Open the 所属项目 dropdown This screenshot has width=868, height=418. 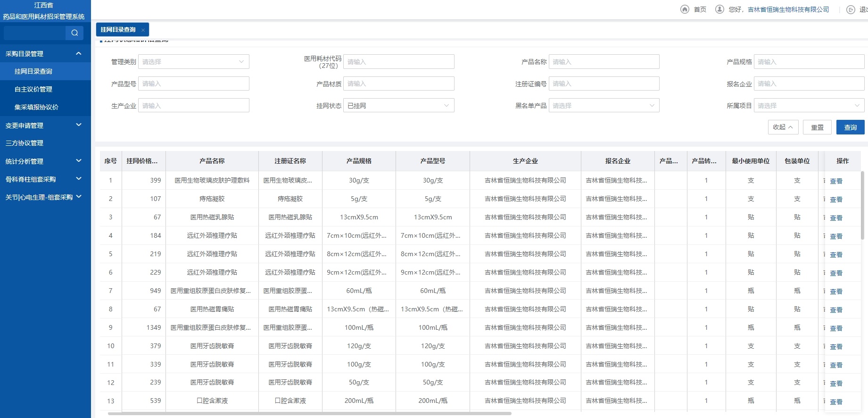point(809,106)
